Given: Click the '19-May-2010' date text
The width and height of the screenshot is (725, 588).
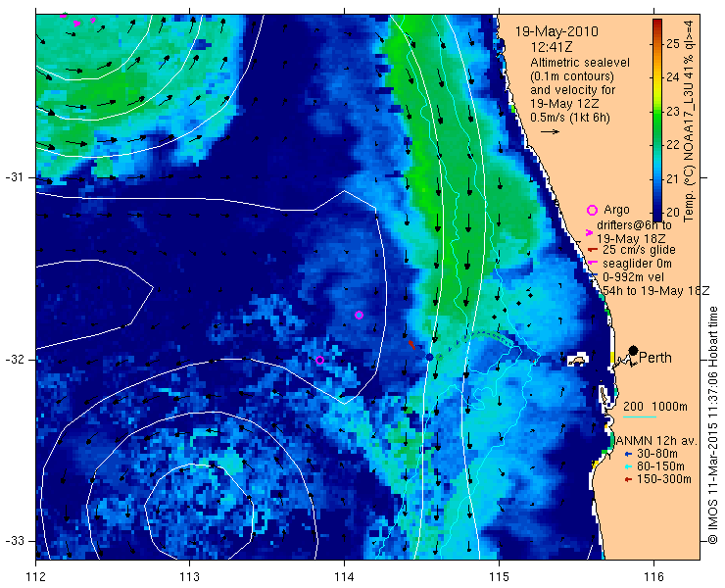Looking at the screenshot, I should (x=556, y=32).
